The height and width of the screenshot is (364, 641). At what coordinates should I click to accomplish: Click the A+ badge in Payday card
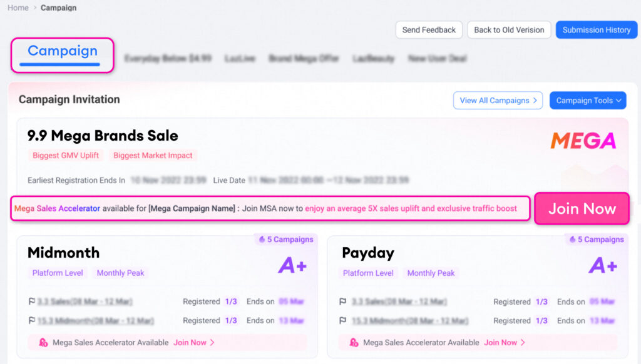(x=603, y=266)
